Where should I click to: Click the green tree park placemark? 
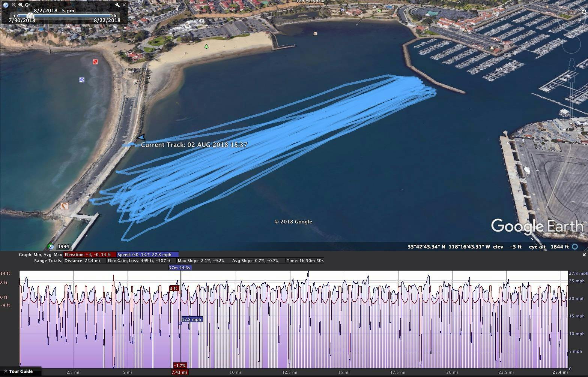206,46
